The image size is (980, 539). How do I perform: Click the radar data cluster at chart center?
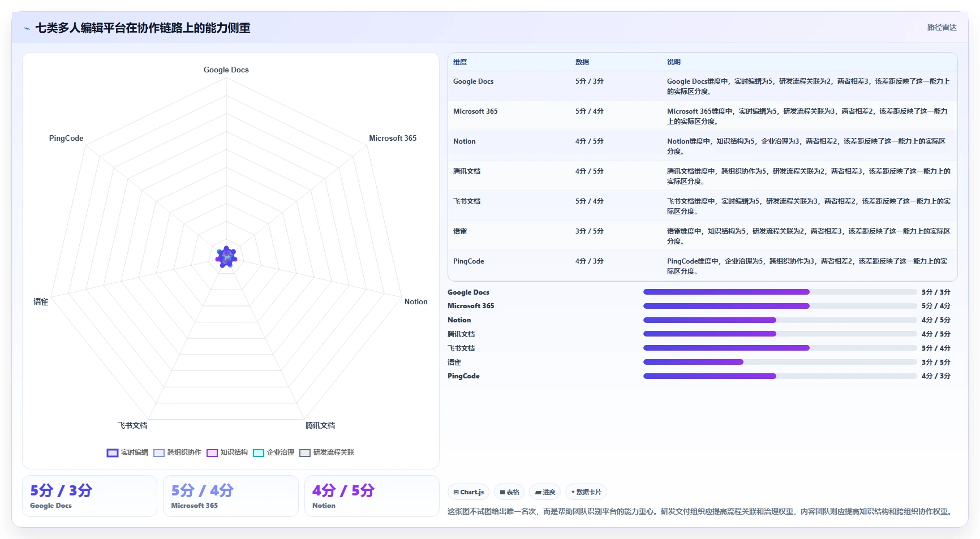coord(226,257)
